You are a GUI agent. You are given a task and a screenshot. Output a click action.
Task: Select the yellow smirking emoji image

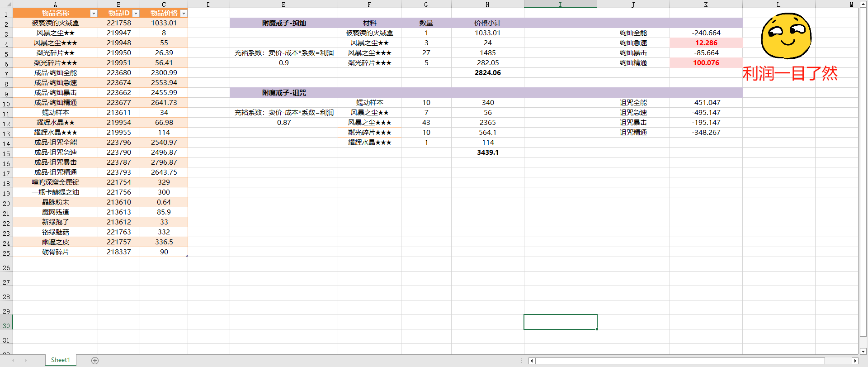786,36
